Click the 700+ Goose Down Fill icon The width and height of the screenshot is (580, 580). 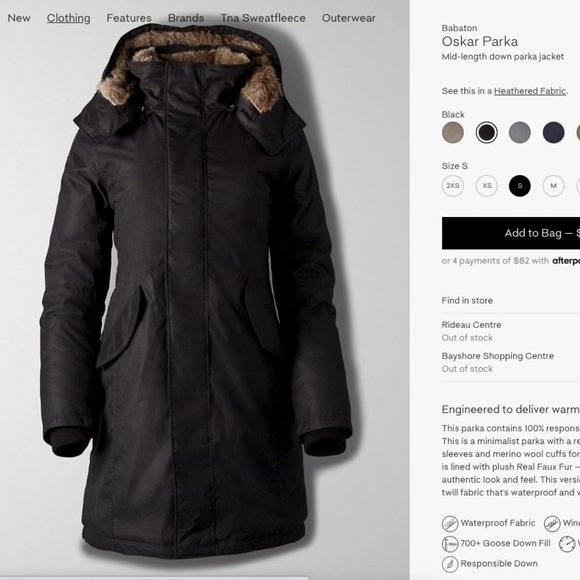[x=450, y=543]
